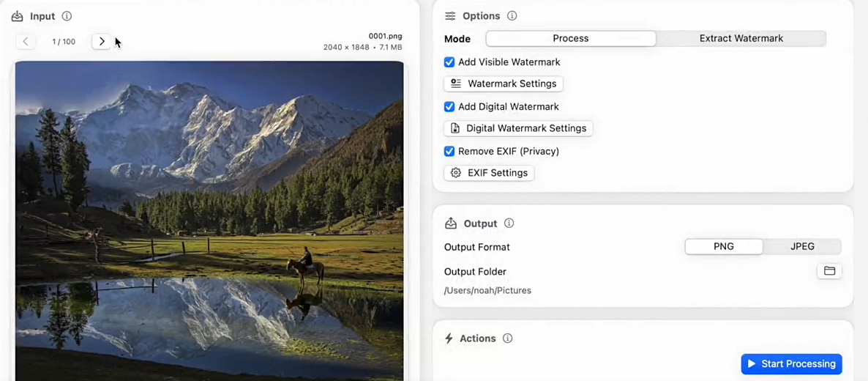This screenshot has height=381, width=868.
Task: Click the Input tray icon
Action: tap(17, 16)
